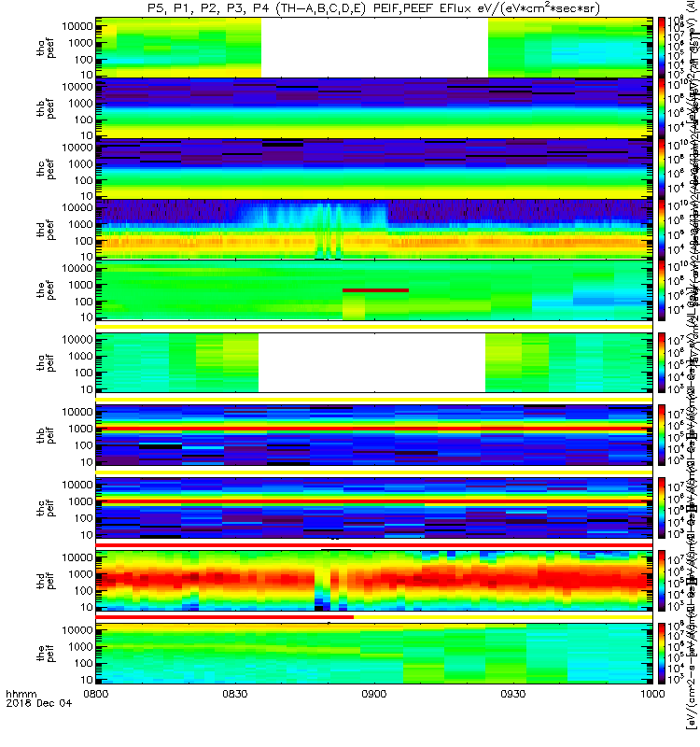Pick the color bar beside the thd peef panel
This screenshot has height=747, width=700.
point(662,230)
